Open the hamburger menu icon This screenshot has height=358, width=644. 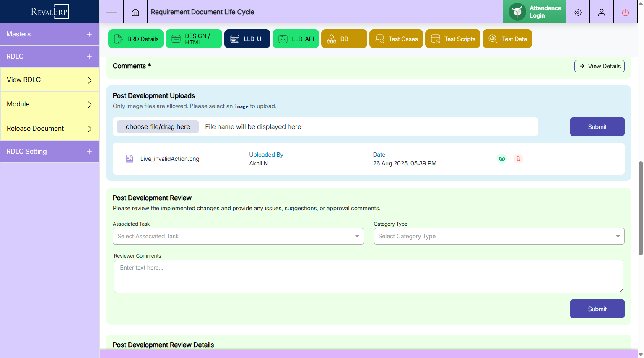[x=112, y=12]
